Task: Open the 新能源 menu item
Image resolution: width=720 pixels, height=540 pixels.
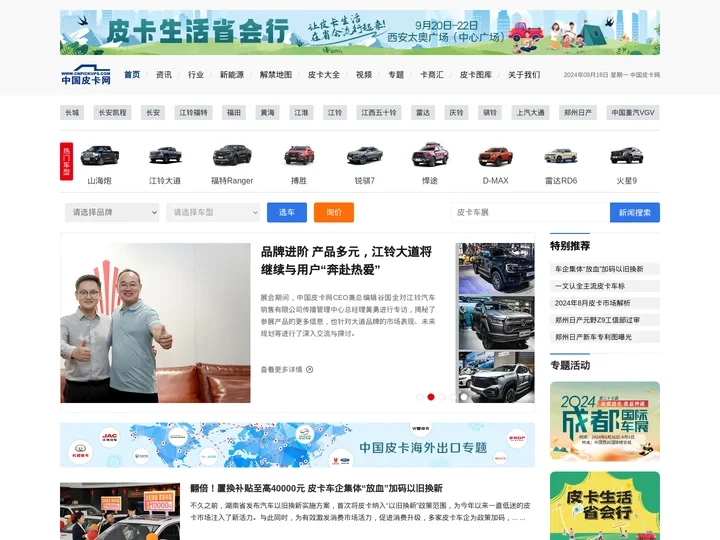Action: pyautogui.click(x=232, y=74)
